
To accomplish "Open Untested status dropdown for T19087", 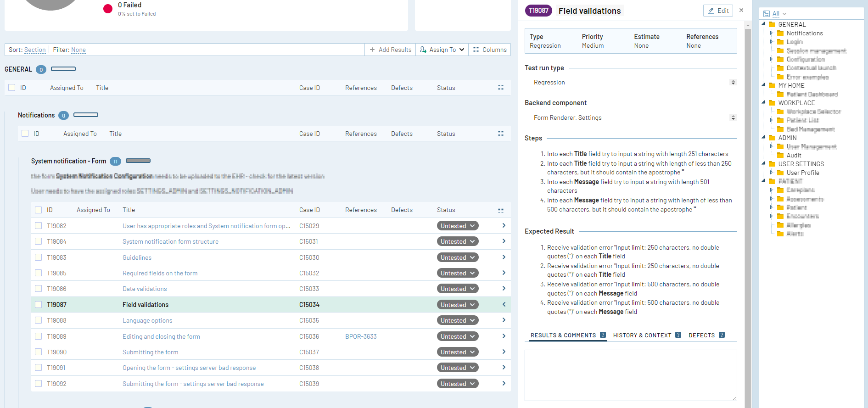I will click(x=458, y=305).
